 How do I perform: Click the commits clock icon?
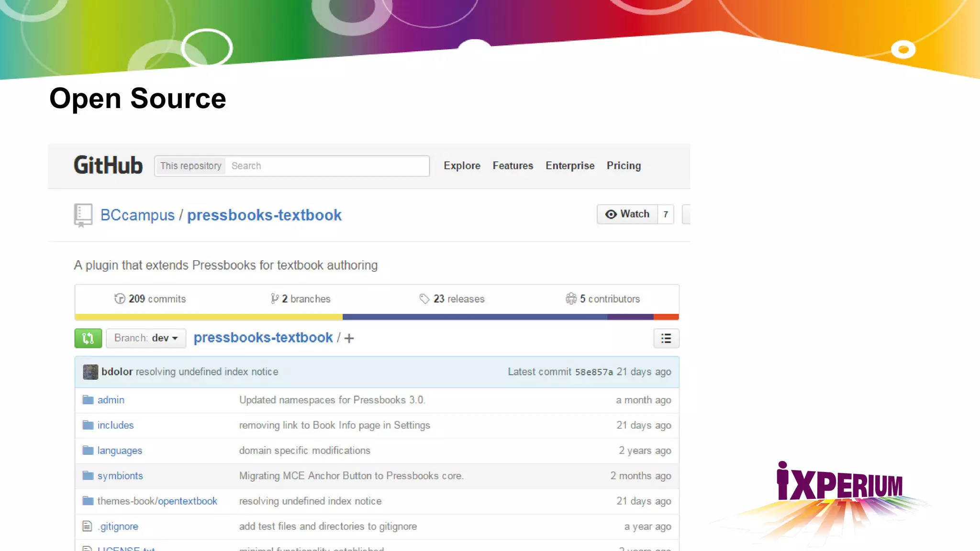120,299
